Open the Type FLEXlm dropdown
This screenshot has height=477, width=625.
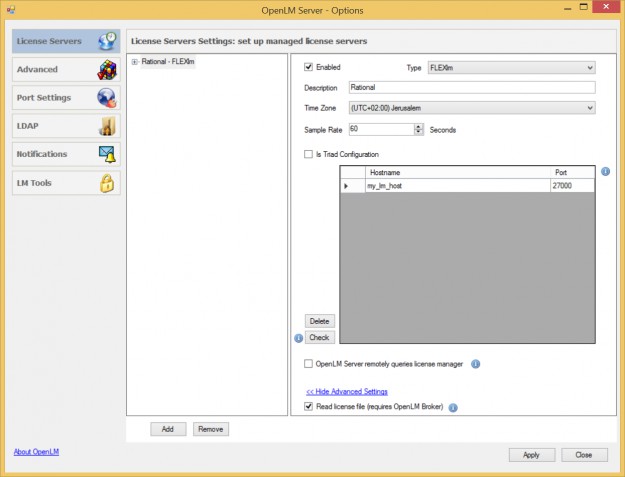(589, 68)
